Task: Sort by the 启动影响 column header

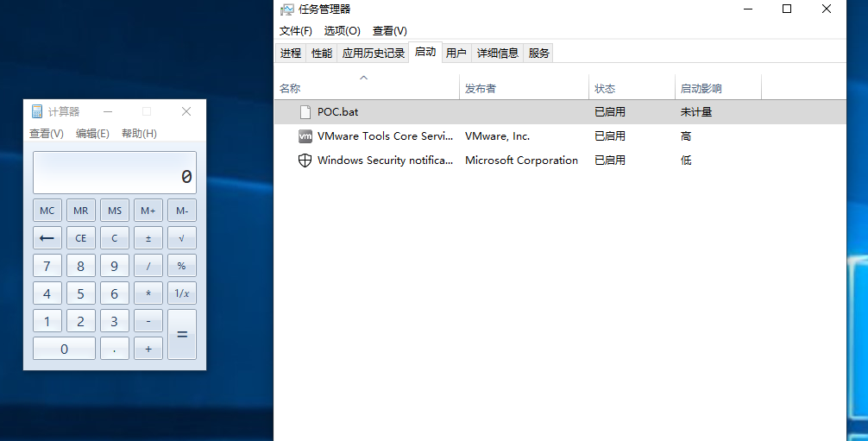Action: 719,87
